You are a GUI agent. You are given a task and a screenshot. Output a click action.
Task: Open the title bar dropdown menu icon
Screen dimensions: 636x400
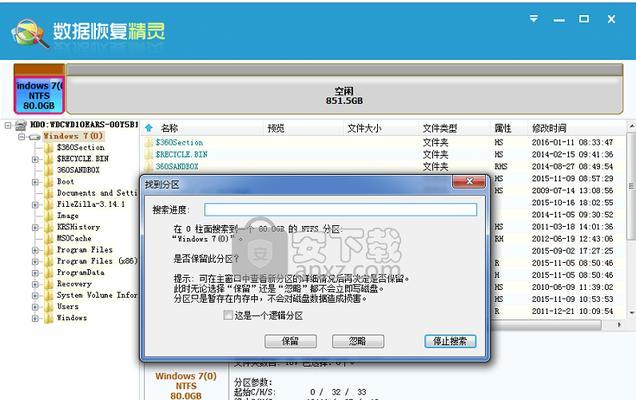[x=533, y=19]
